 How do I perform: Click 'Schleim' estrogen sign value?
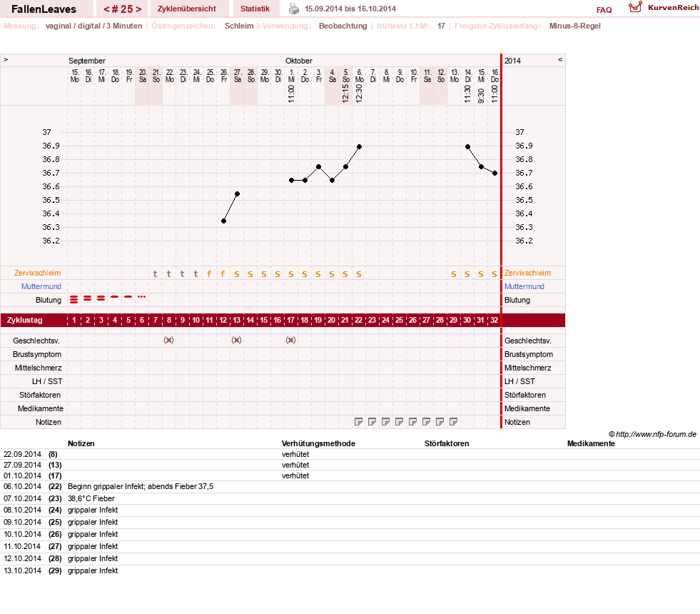(x=239, y=26)
